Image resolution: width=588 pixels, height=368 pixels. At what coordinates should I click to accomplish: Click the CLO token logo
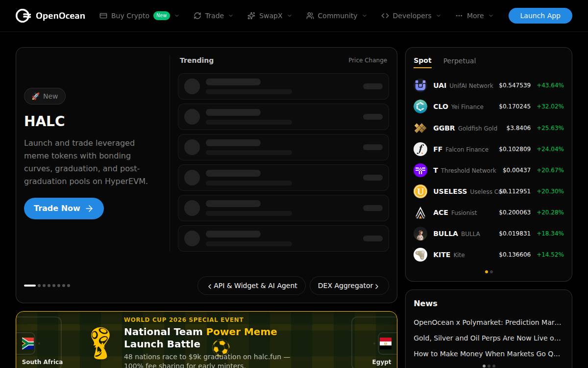point(420,106)
